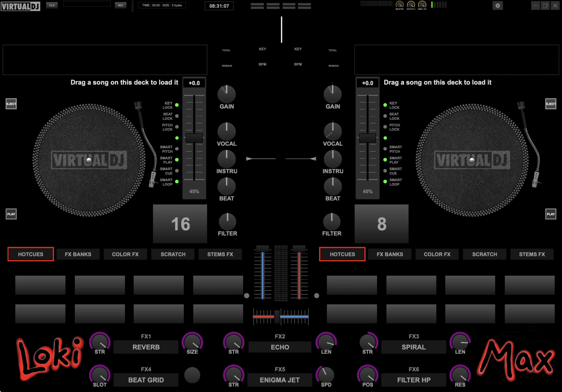The height and width of the screenshot is (392, 562).
Task: Open the FX4 BEAT GRID effect selector
Action: (x=146, y=380)
